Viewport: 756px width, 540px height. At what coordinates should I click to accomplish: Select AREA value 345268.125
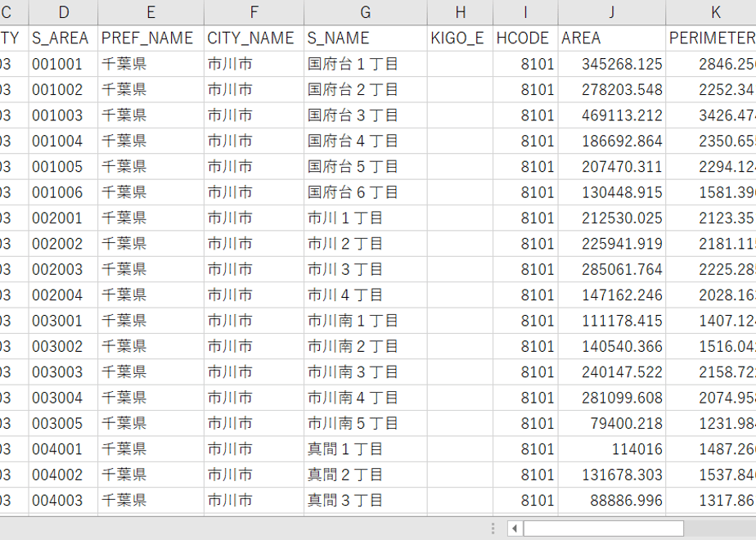pos(612,64)
